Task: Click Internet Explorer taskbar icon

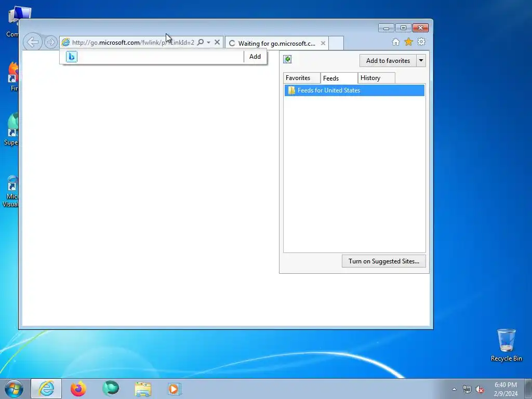Action: pos(46,389)
